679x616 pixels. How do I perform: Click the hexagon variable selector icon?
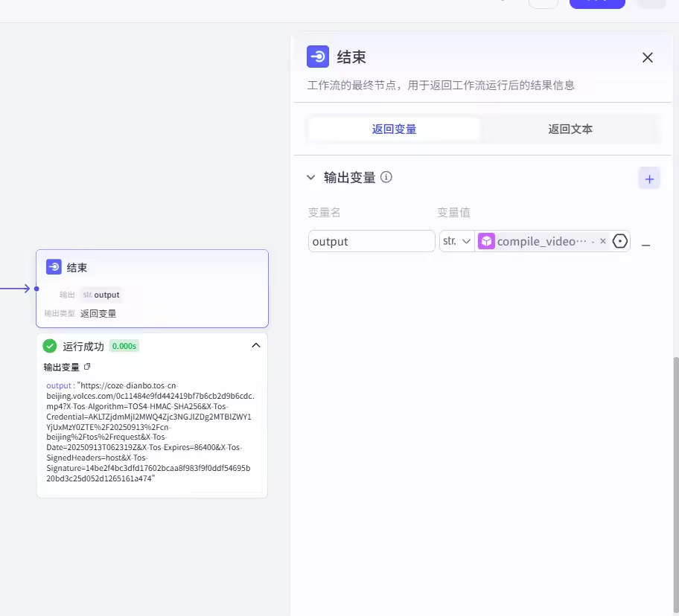point(620,241)
